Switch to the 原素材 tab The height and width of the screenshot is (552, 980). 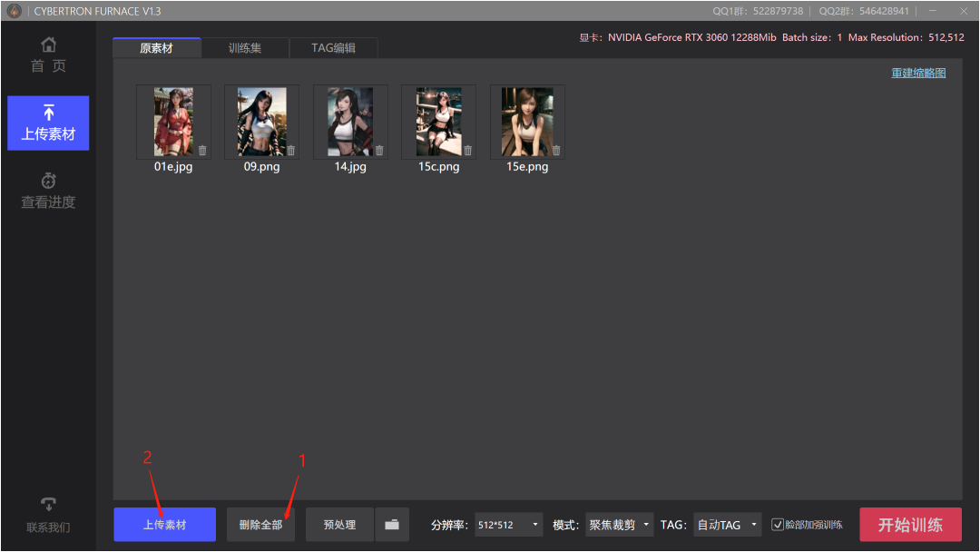tap(157, 48)
